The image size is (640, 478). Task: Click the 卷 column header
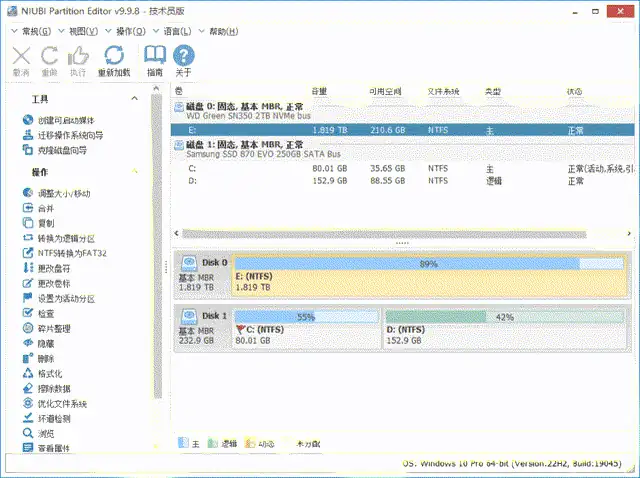coord(179,91)
